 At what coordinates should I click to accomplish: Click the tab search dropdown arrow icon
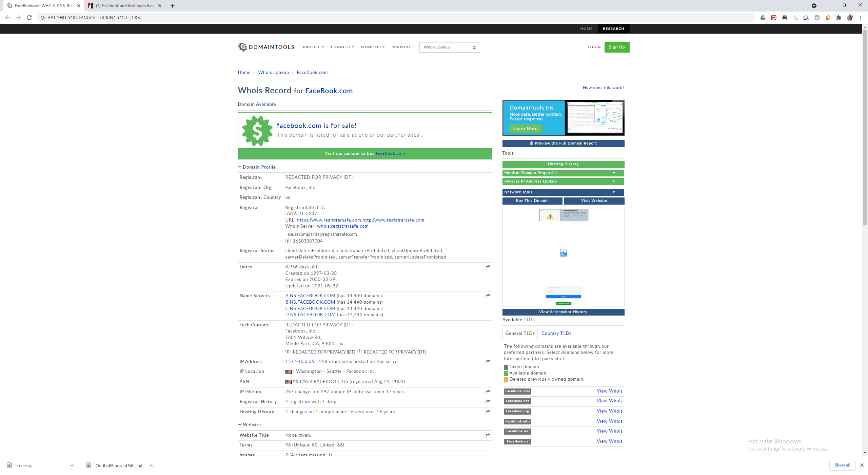(814, 6)
